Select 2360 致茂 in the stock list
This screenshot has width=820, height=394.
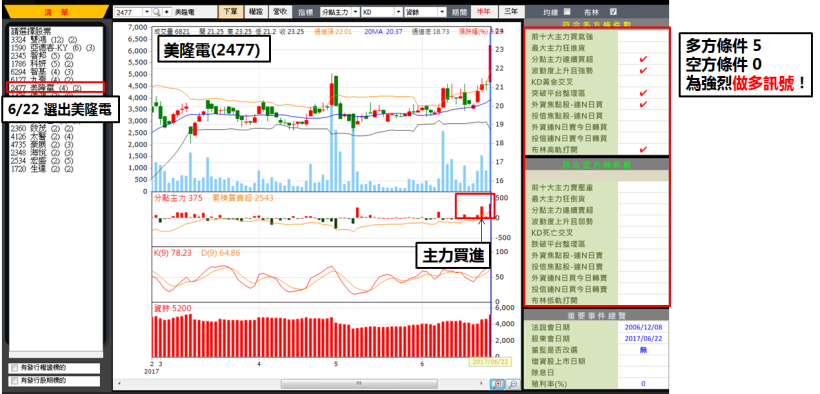[x=42, y=128]
